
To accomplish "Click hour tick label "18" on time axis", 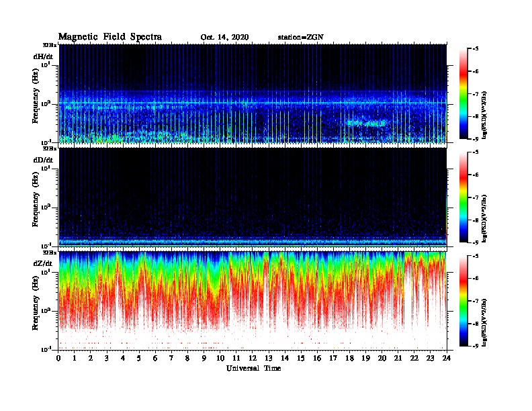I will (349, 359).
